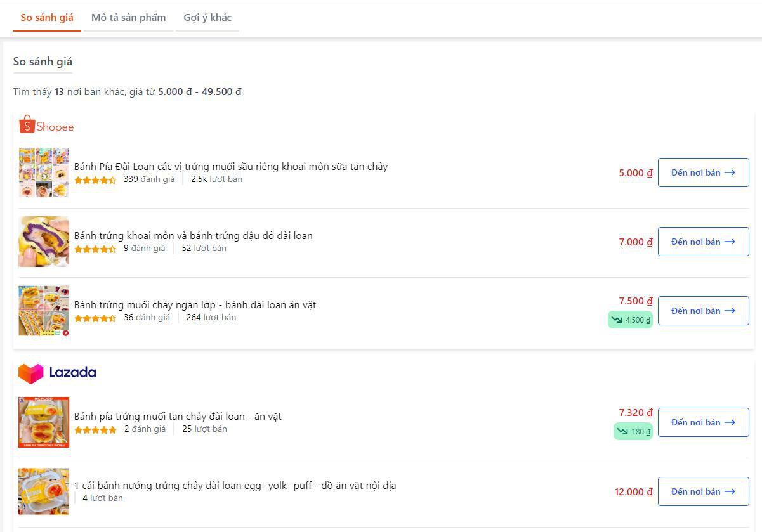Go to seller for 5.000 đ item

coord(703,172)
